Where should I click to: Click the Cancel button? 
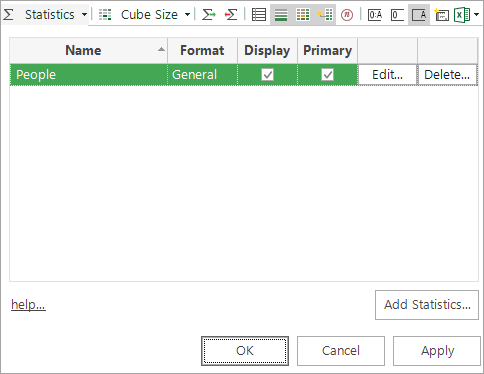(341, 351)
